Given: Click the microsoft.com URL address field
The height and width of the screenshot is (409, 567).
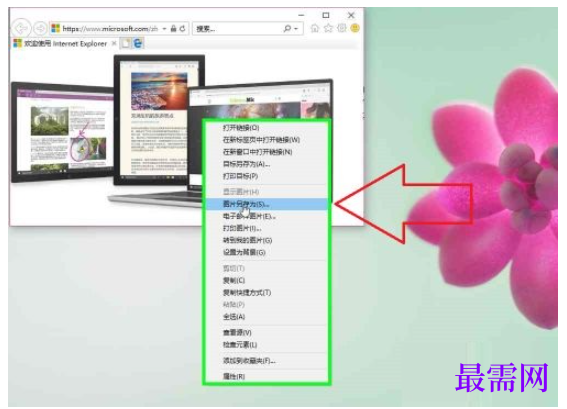Looking at the screenshot, I should point(110,28).
